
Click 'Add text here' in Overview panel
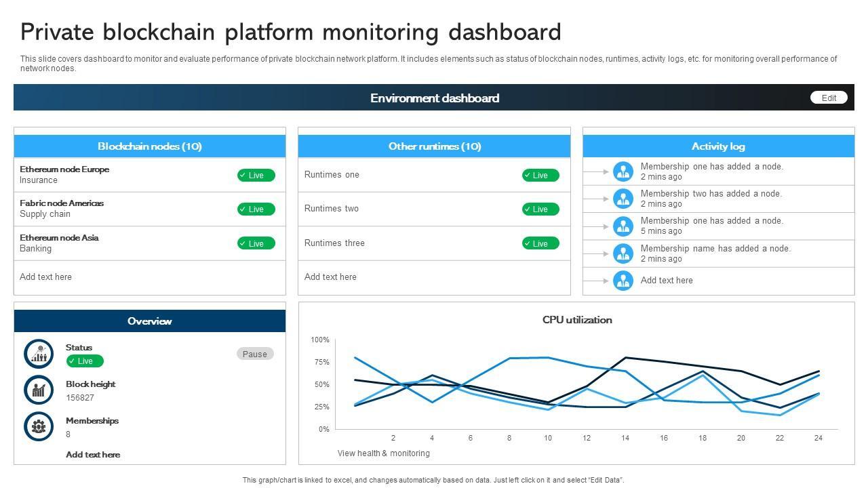93,455
